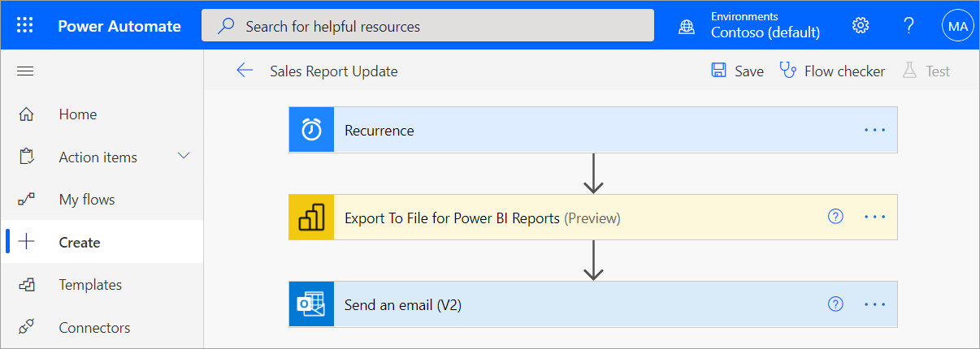Click the help question mark in header
Image resolution: width=980 pixels, height=349 pixels.
point(909,25)
